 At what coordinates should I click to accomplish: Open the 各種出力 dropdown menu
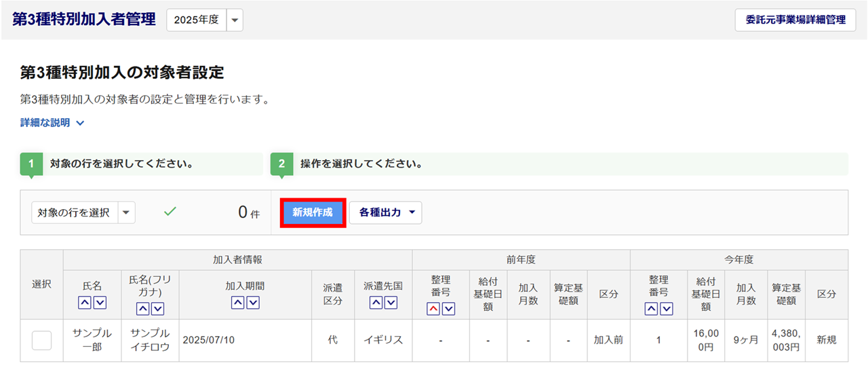coord(385,212)
